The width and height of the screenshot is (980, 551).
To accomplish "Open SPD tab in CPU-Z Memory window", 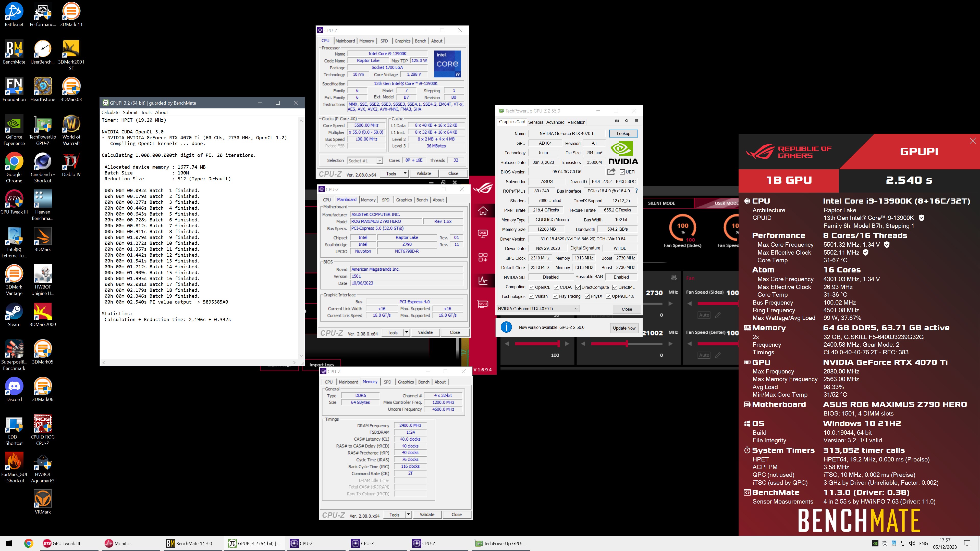I will click(387, 382).
